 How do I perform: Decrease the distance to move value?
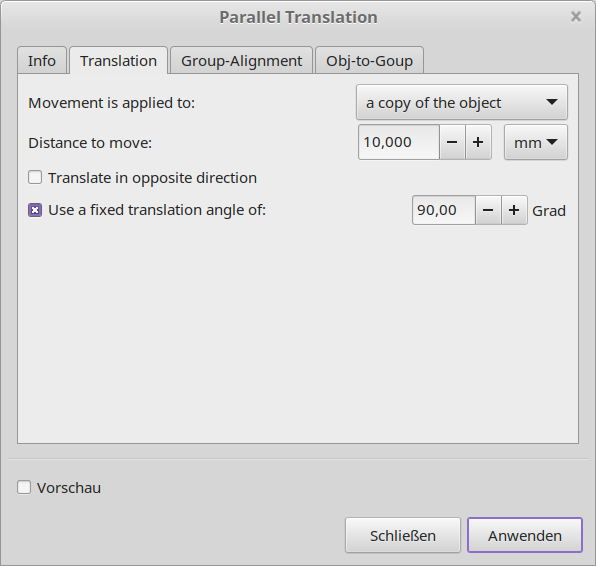point(452,142)
